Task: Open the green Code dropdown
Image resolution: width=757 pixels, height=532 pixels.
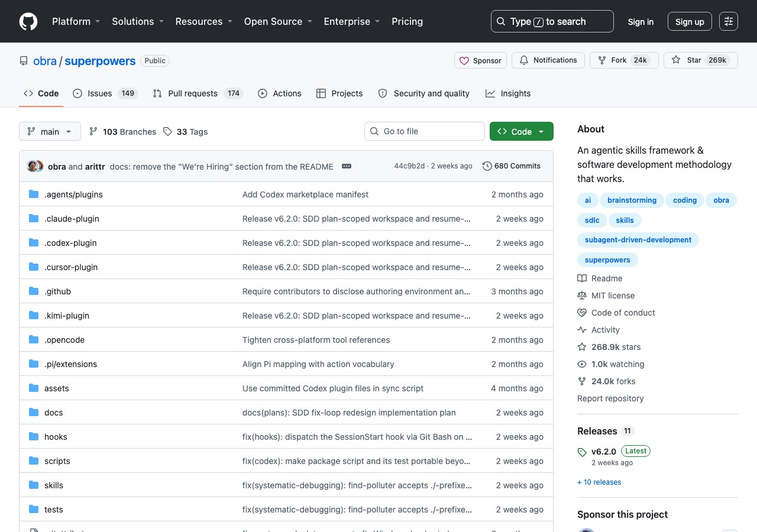Action: [522, 131]
